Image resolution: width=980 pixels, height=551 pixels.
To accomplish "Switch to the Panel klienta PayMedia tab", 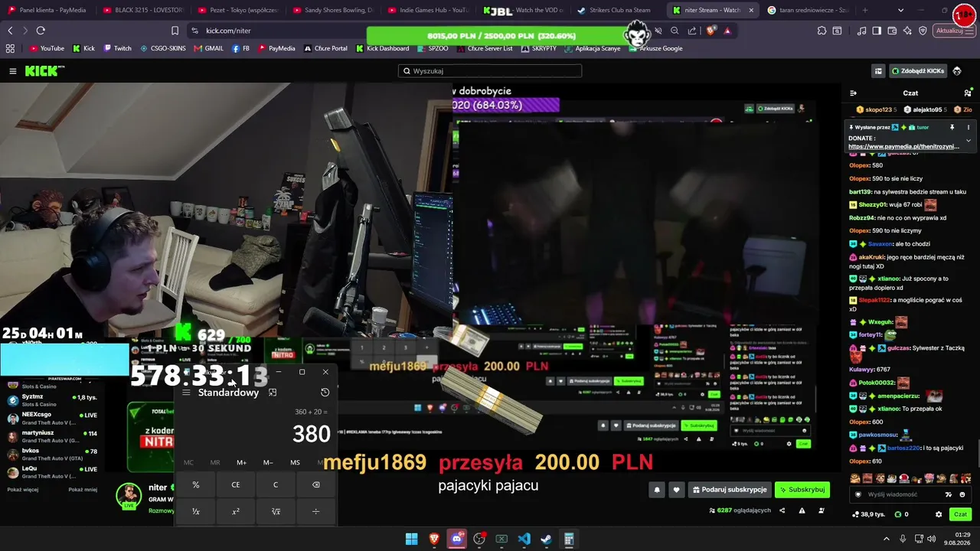I will point(47,10).
